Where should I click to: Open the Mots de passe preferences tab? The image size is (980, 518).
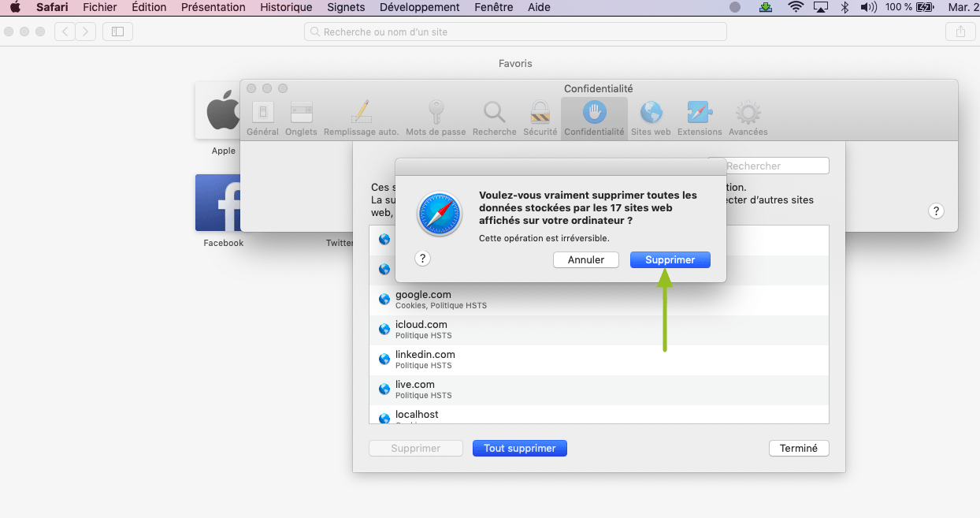point(436,118)
